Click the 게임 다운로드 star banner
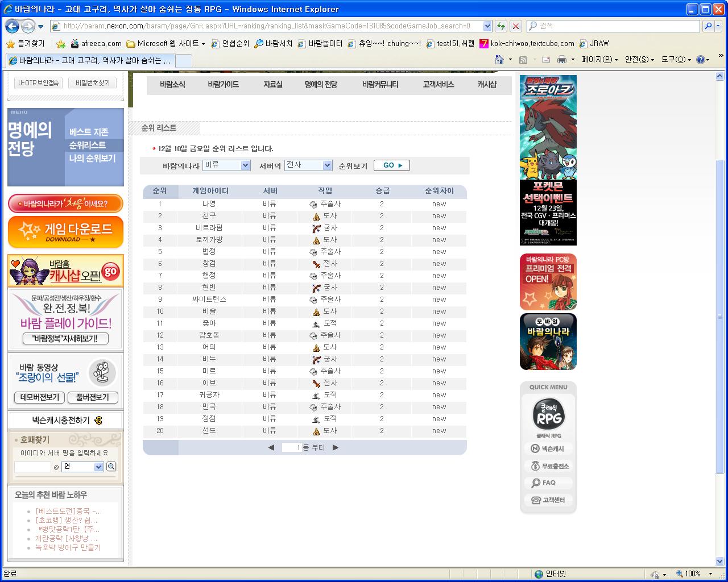The width and height of the screenshot is (728, 582). (x=65, y=232)
